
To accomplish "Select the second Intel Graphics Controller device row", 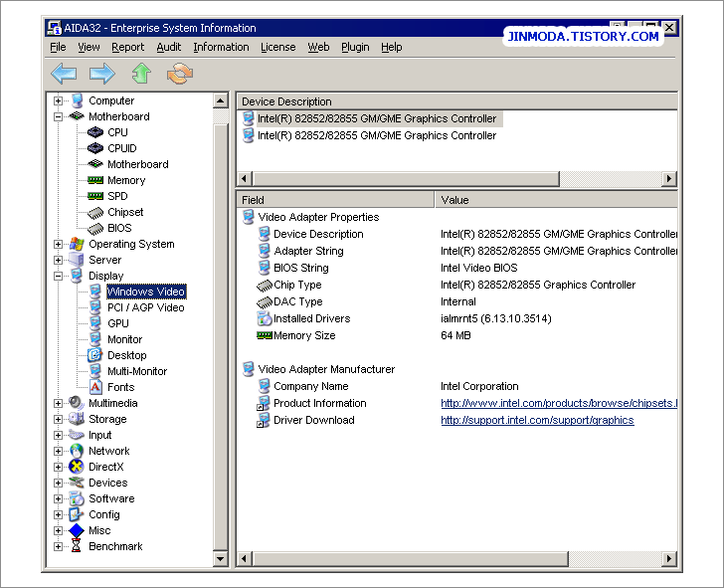I will [x=370, y=135].
